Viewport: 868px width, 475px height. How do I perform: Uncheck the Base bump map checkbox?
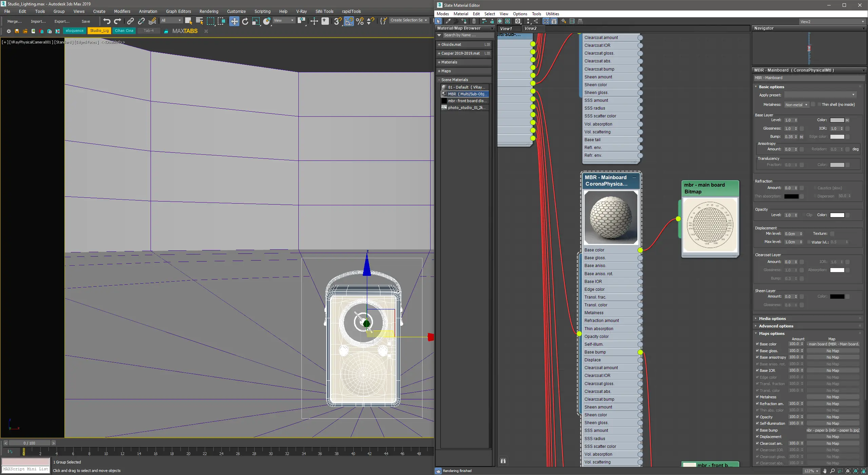(757, 430)
